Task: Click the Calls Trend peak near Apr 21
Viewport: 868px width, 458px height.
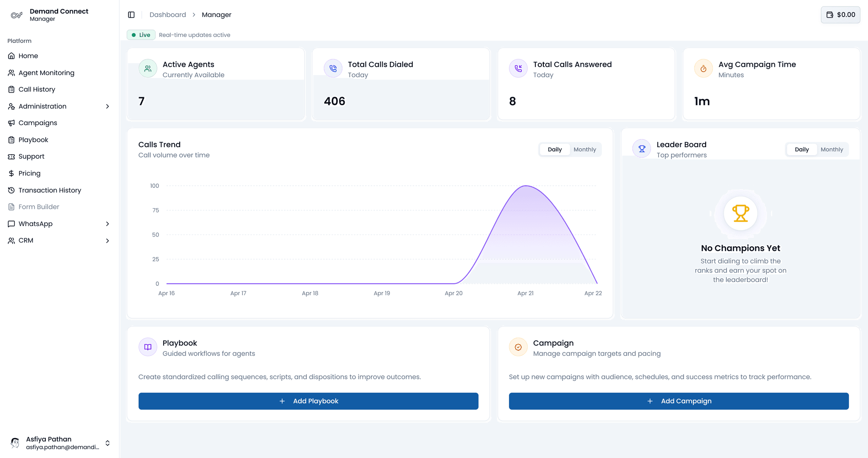Action: click(526, 186)
